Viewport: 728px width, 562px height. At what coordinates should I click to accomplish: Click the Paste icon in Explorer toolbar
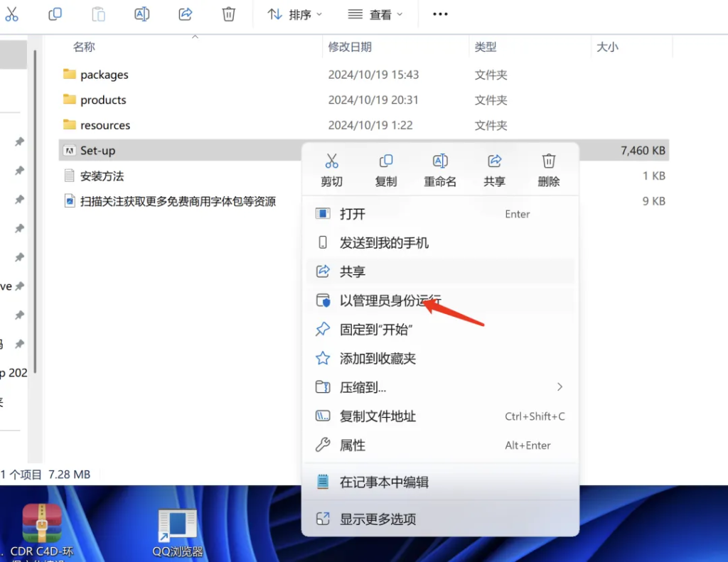coord(98,14)
